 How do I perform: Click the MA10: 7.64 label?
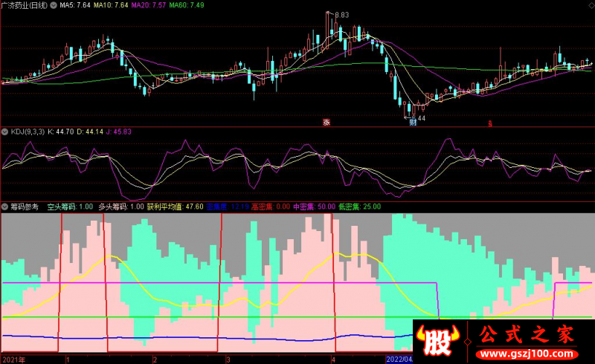(x=111, y=5)
